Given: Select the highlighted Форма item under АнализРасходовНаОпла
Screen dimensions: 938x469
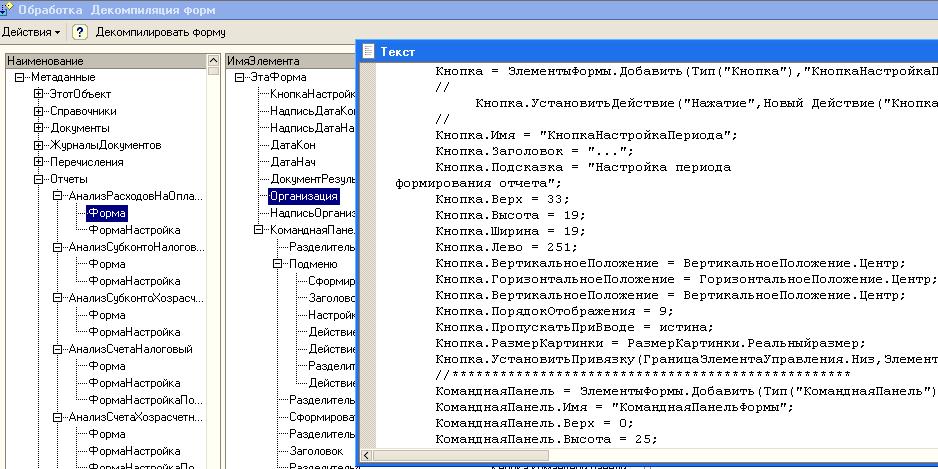Looking at the screenshot, I should point(106,213).
